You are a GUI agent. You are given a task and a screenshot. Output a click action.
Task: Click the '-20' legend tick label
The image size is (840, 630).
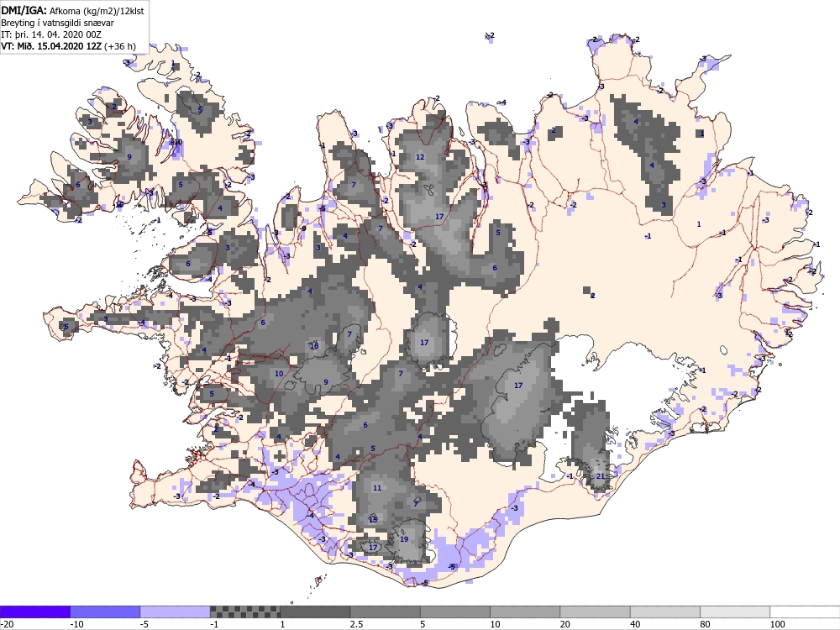[x=7, y=624]
